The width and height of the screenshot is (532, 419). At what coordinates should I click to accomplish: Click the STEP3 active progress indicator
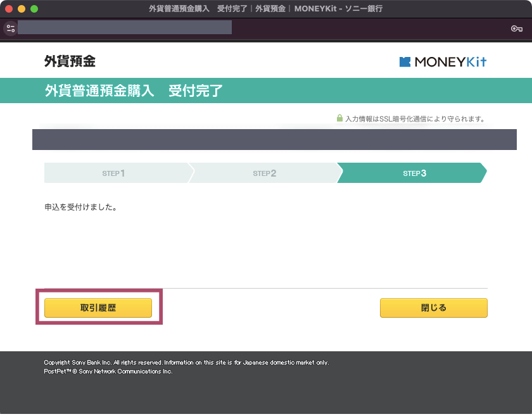(x=412, y=173)
